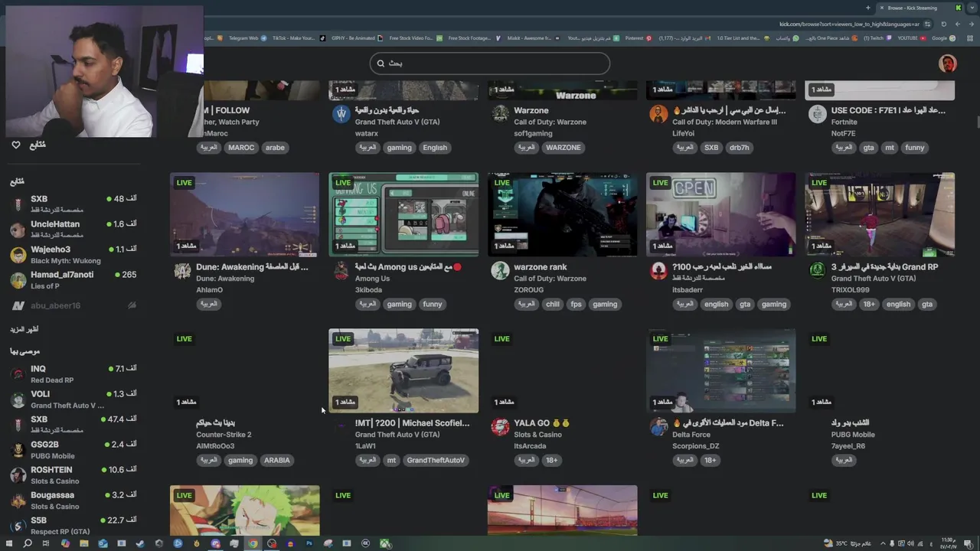Open UncleHattan's channel avatar
This screenshot has width=980, height=551.
[x=18, y=229]
